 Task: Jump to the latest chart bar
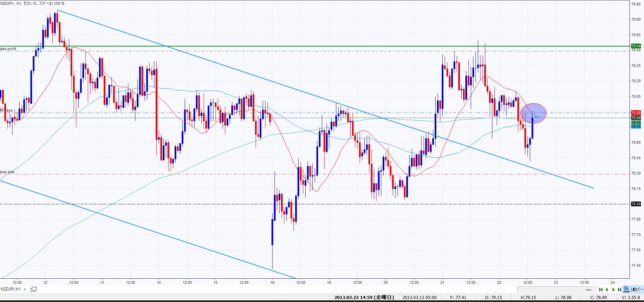tap(619, 289)
